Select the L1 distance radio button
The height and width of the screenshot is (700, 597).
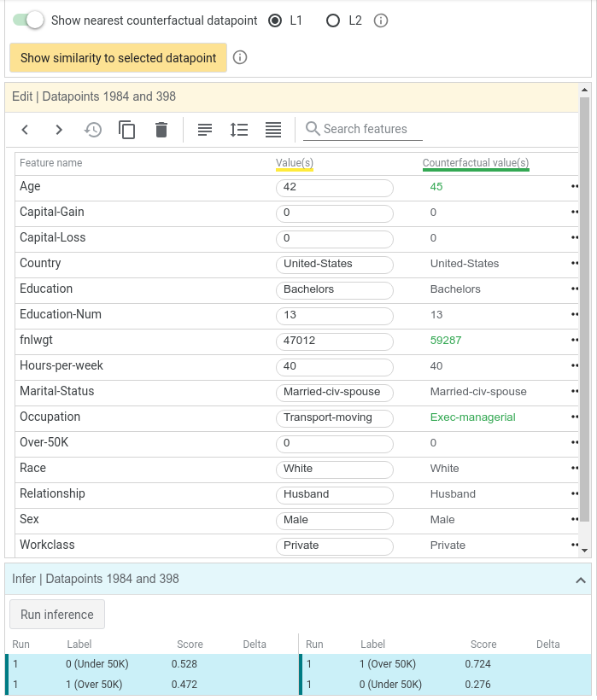pyautogui.click(x=275, y=20)
